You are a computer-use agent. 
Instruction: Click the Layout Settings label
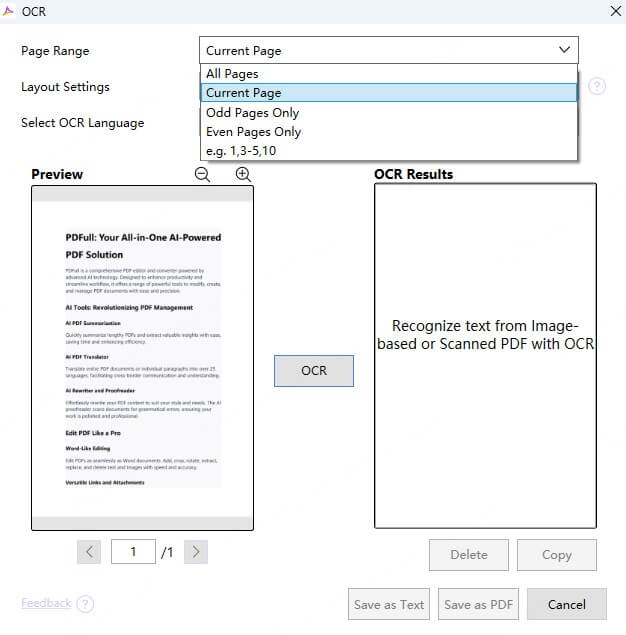click(65, 87)
